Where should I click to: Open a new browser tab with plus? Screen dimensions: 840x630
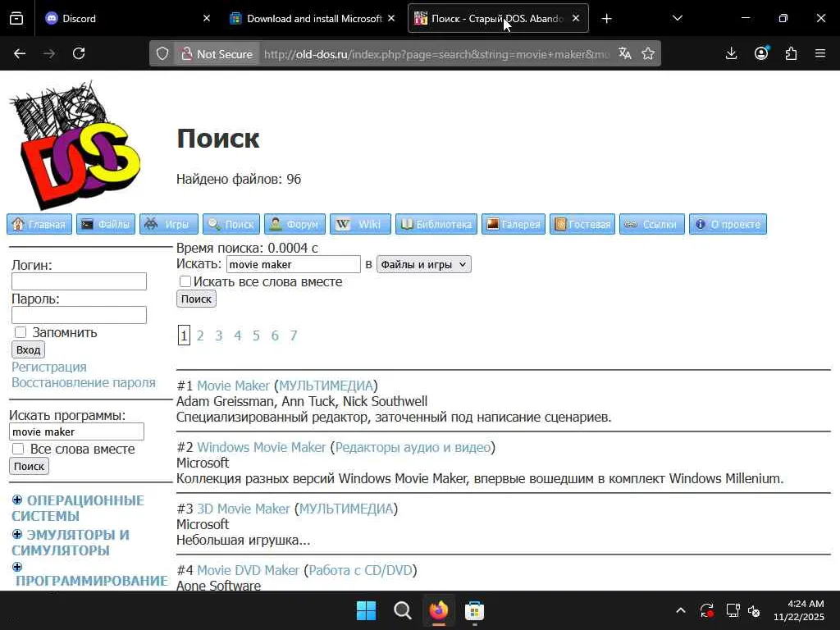(x=606, y=18)
